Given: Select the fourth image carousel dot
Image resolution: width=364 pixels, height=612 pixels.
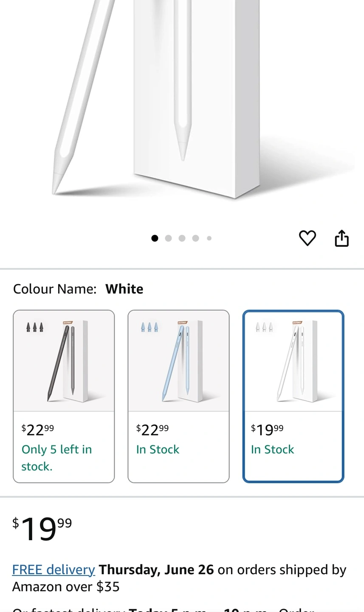Looking at the screenshot, I should point(195,238).
